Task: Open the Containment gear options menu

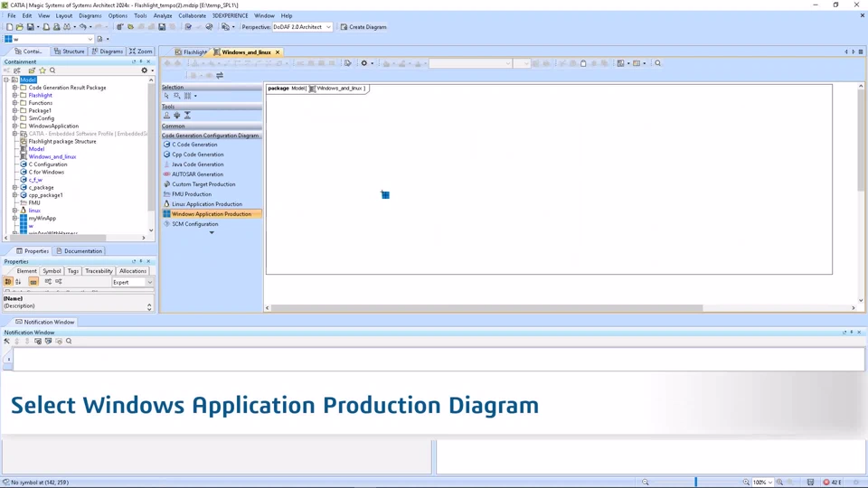Action: (145, 70)
